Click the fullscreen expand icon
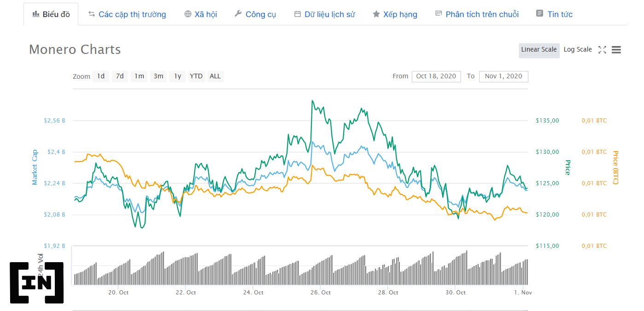 [x=602, y=50]
